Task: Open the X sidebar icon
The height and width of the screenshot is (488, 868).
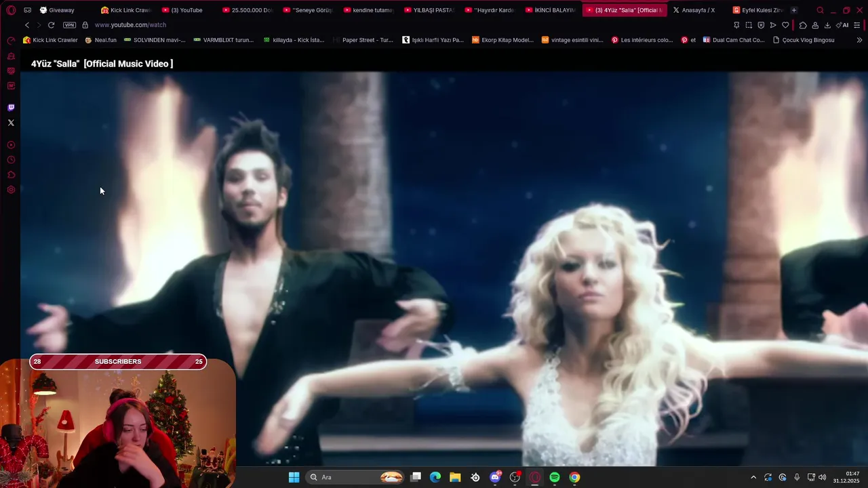Action: 11,123
